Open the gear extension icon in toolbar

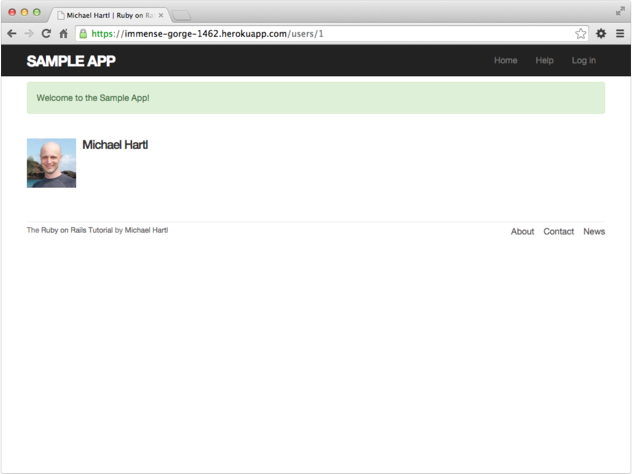tap(601, 33)
